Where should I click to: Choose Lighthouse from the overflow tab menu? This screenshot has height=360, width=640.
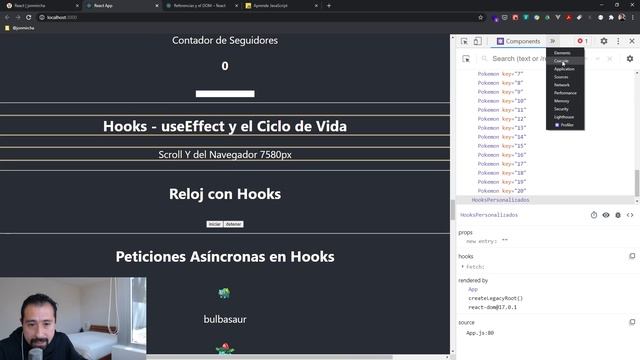(565, 117)
